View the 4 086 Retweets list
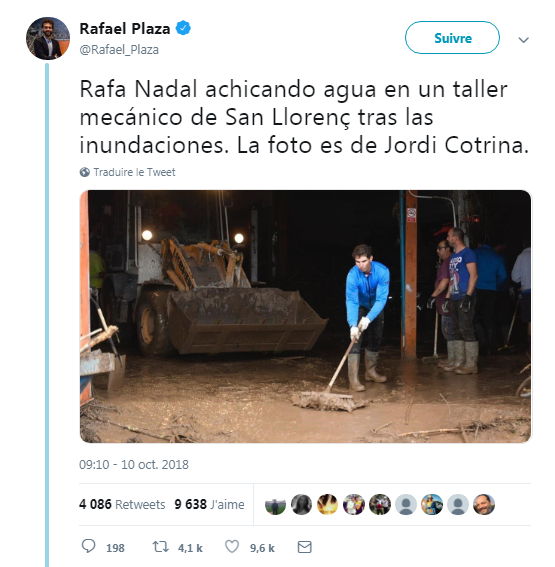Screen dimensions: 555x567 point(122,504)
